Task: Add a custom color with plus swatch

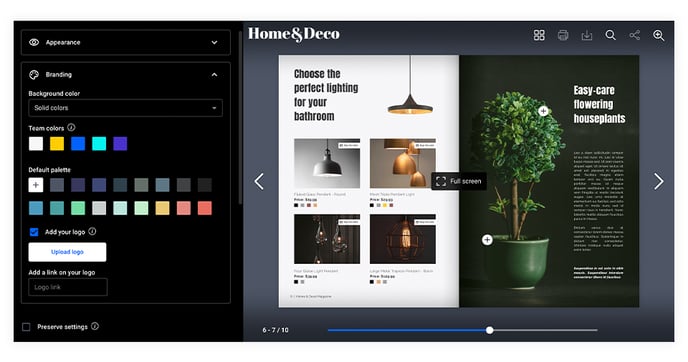Action: pos(36,185)
